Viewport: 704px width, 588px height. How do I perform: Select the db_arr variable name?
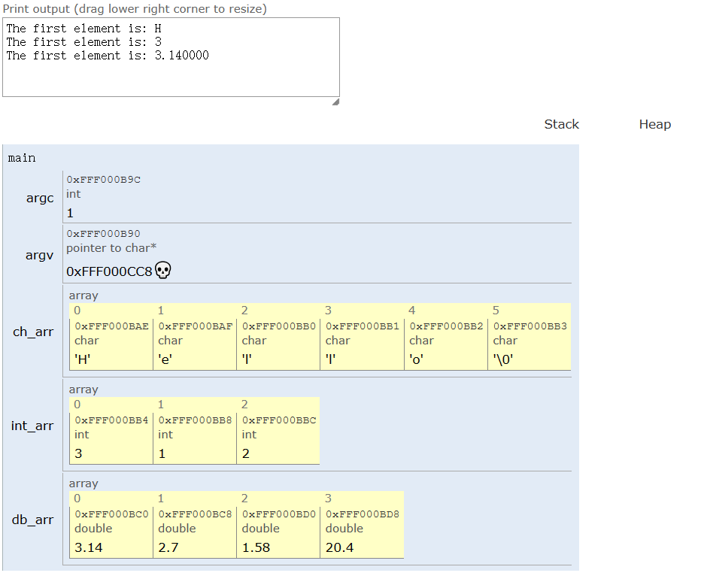point(33,520)
